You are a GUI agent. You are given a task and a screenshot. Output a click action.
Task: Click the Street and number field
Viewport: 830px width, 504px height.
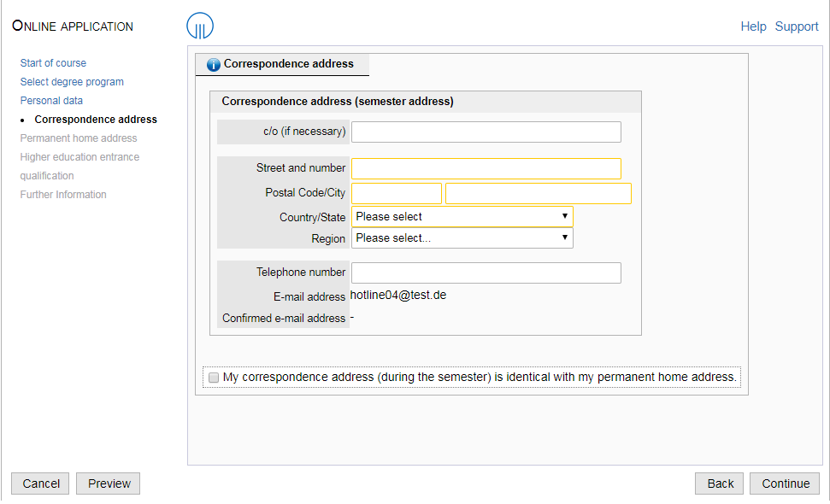[486, 168]
